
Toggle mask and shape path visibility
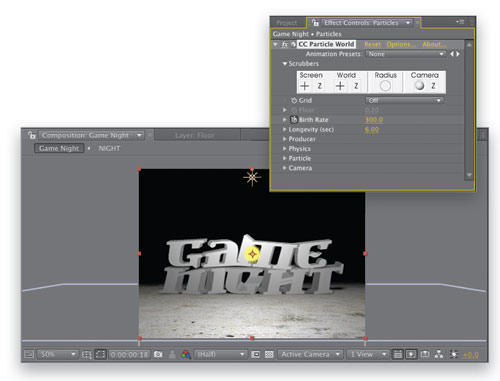(100, 354)
